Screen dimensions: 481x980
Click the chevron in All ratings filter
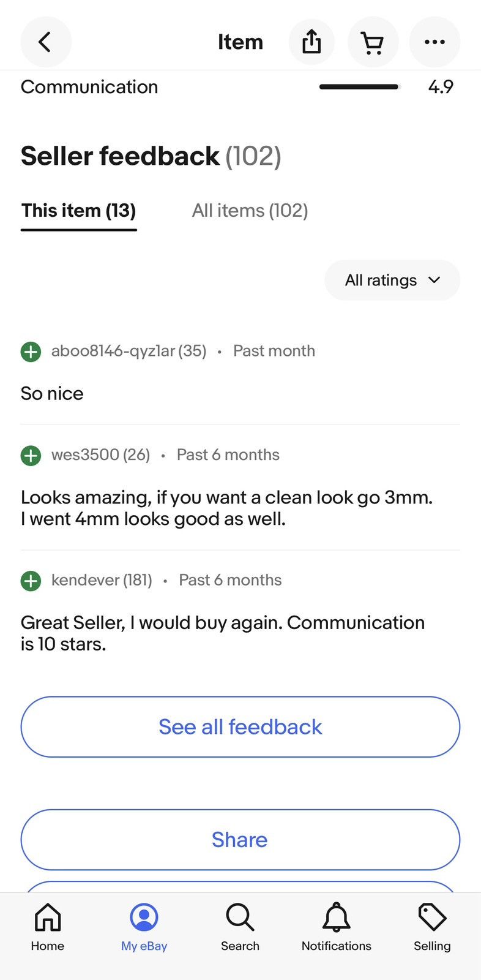(x=434, y=280)
